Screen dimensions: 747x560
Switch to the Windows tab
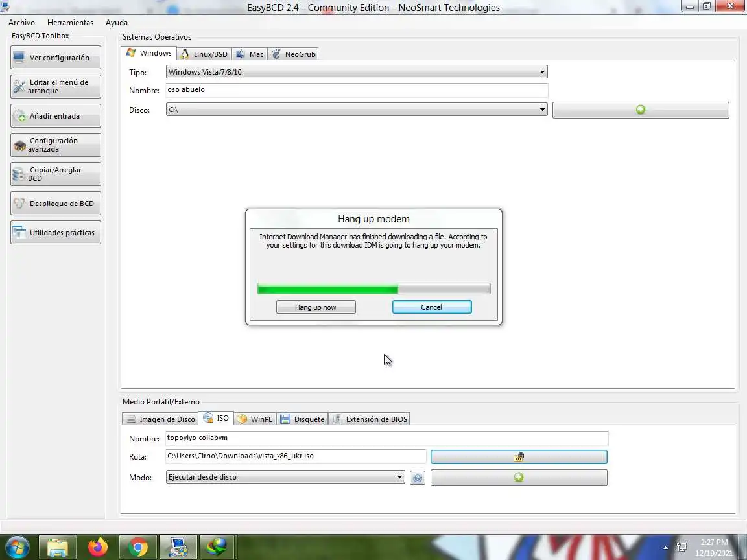pos(148,53)
